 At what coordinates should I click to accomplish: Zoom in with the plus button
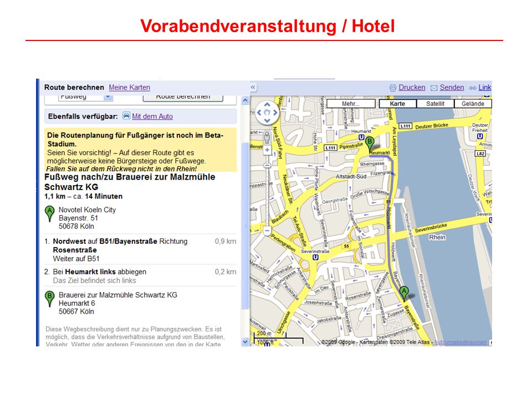[267, 150]
